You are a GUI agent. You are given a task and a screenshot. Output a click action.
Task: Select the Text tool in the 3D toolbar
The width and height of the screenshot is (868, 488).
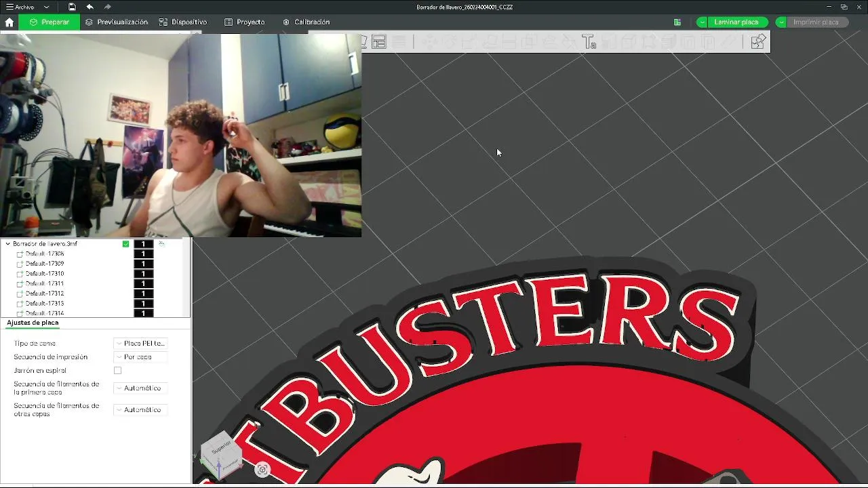589,42
